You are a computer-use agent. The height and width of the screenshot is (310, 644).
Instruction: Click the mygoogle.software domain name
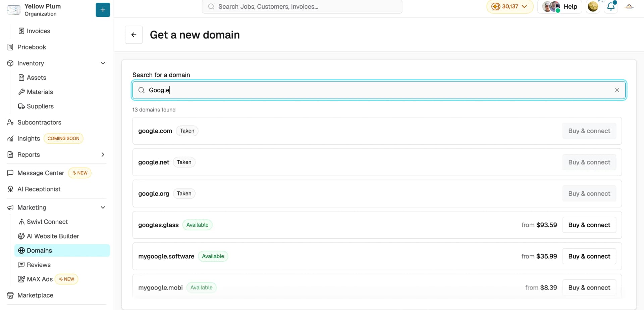tap(166, 256)
